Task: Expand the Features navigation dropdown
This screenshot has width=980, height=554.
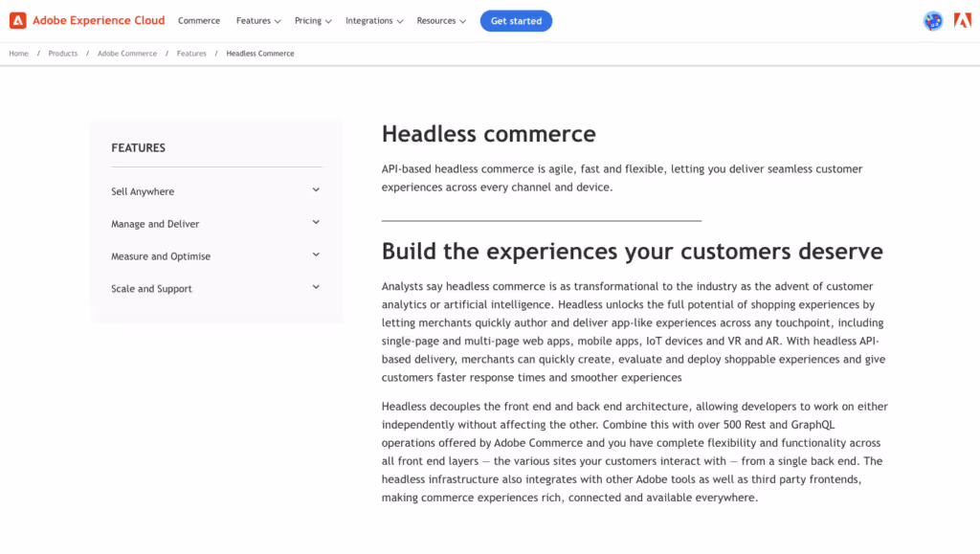Action: click(257, 20)
